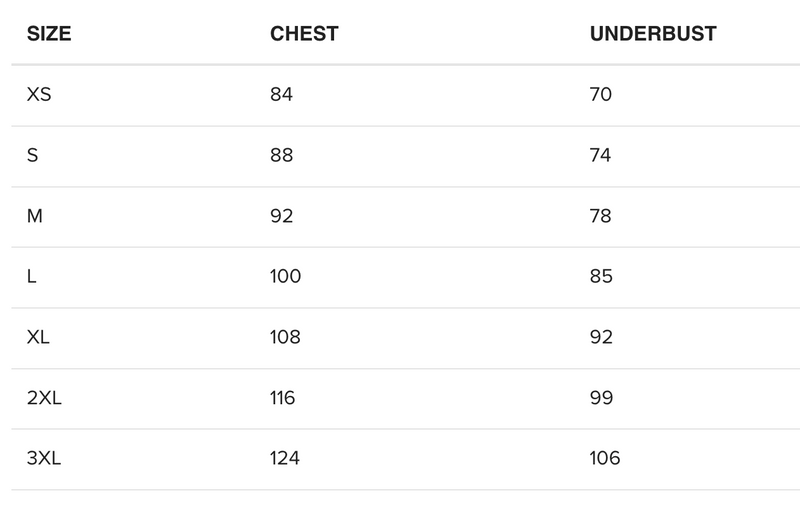
Task: Click underbust value 78
Action: coord(601,216)
